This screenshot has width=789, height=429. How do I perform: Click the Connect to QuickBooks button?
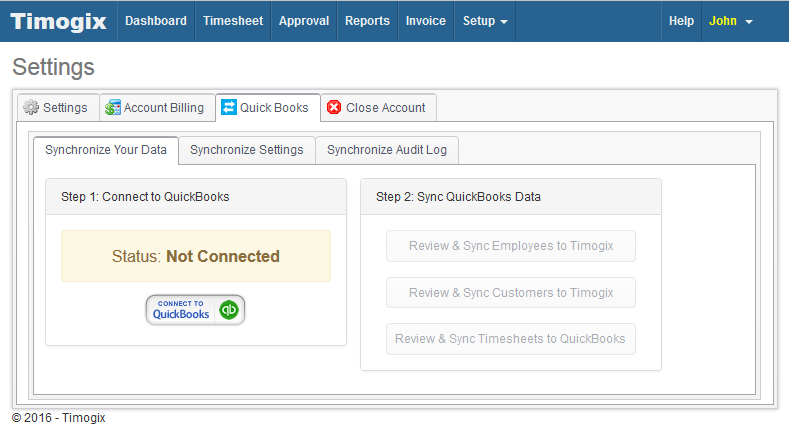point(195,310)
